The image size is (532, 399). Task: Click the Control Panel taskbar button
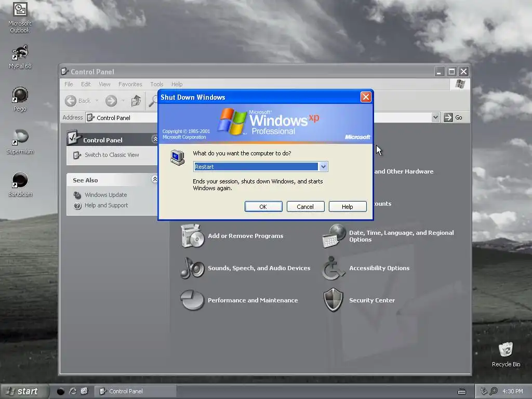pos(135,391)
